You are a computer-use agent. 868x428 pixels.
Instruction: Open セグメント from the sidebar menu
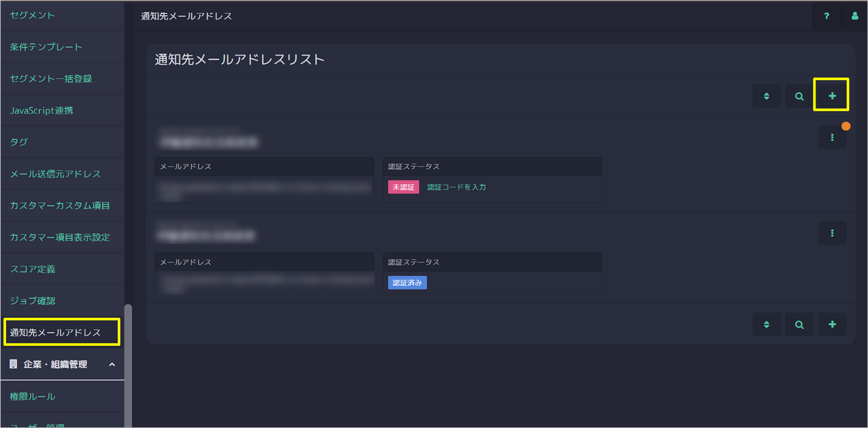click(32, 15)
